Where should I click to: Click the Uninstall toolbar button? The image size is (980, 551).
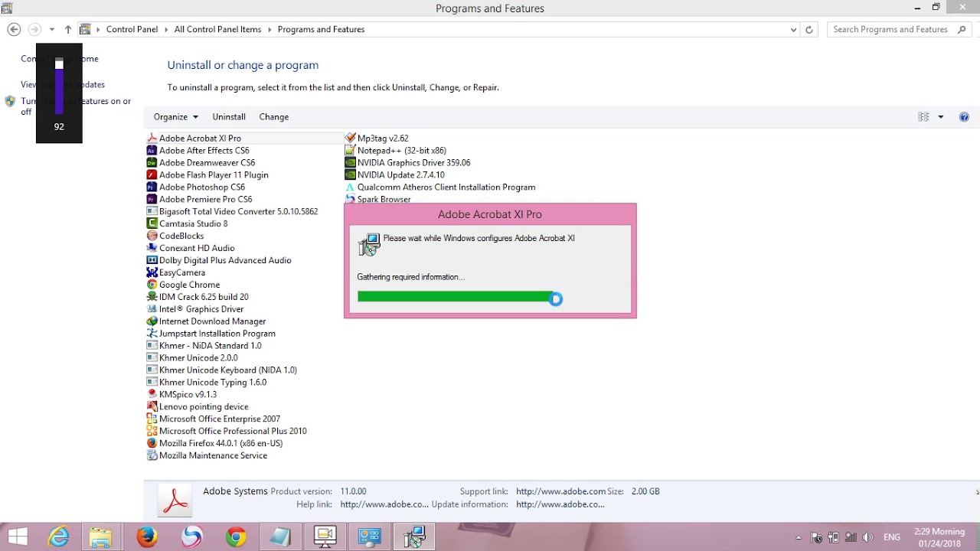229,117
